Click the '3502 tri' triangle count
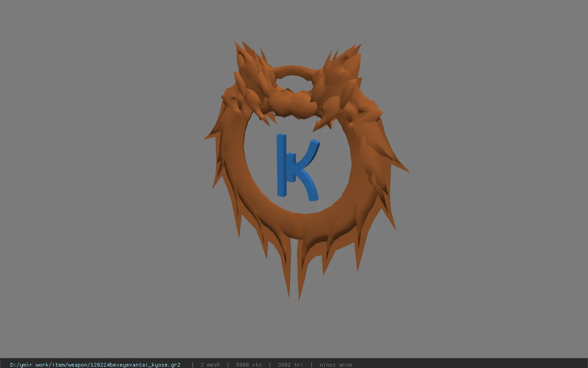Screen dimensions: 588x368 pyautogui.click(x=290, y=365)
